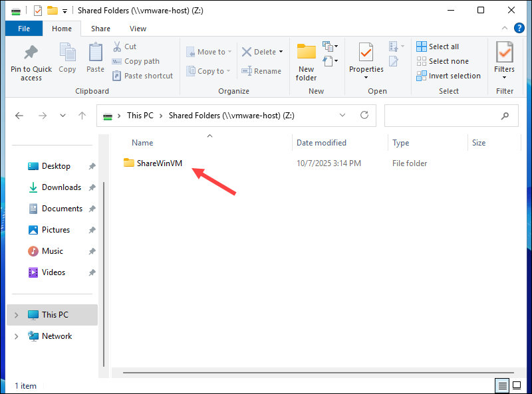Select the ShareWinVM folder
This screenshot has width=532, height=394.
[159, 163]
